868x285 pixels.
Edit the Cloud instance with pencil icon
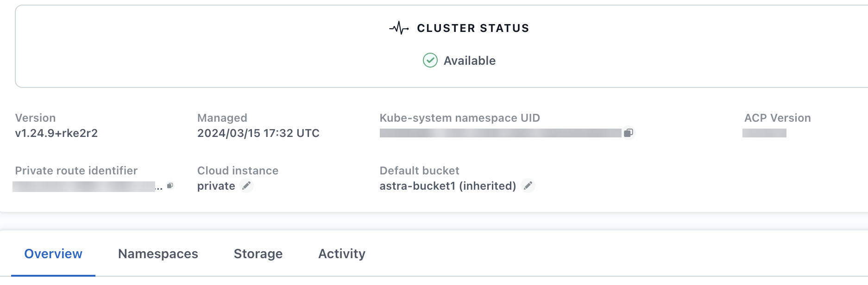[247, 186]
